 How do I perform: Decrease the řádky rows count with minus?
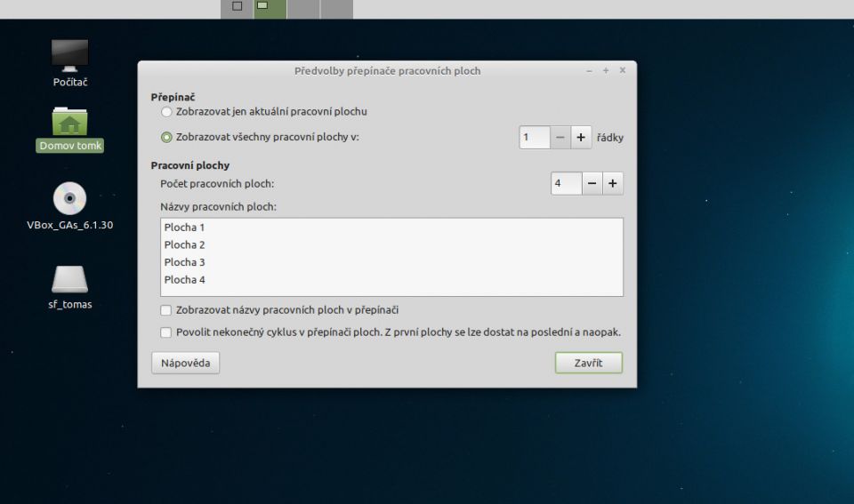pyautogui.click(x=560, y=138)
